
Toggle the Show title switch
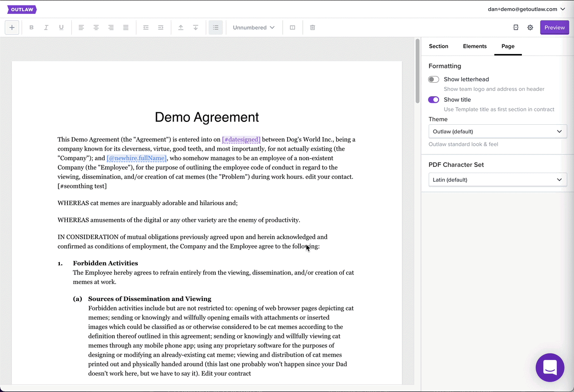pyautogui.click(x=434, y=99)
